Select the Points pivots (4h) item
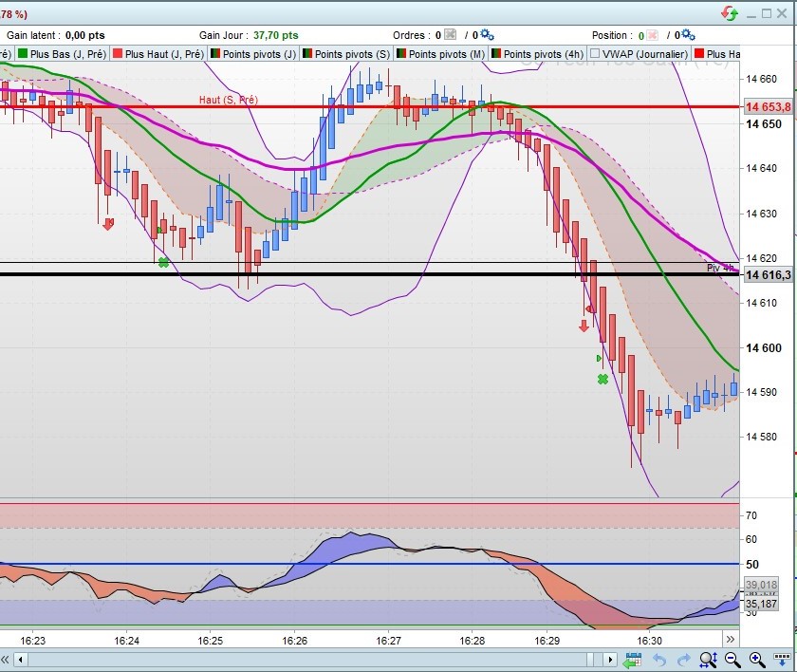 pos(537,54)
